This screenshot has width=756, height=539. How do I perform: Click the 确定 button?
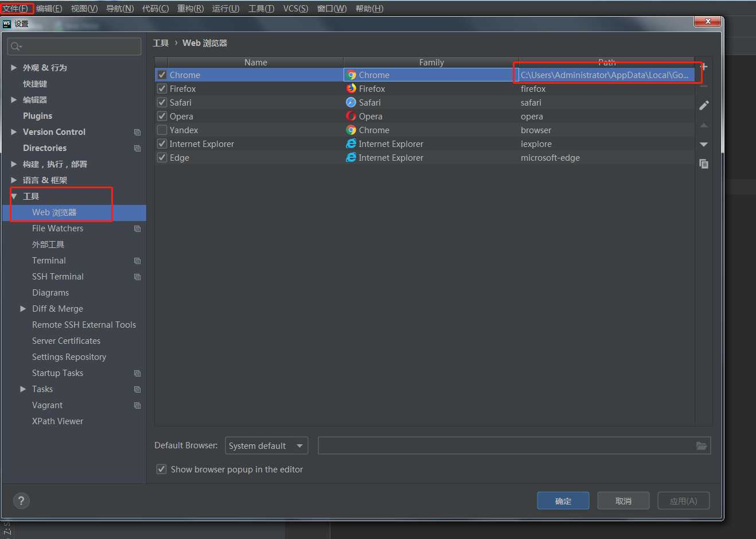pyautogui.click(x=563, y=501)
